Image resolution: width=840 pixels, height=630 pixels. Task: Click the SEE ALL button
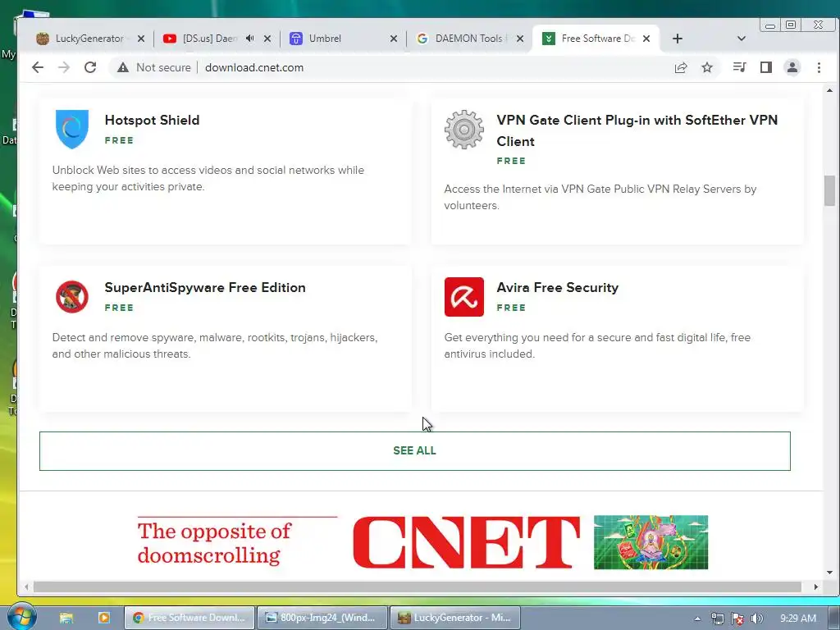[x=414, y=451]
